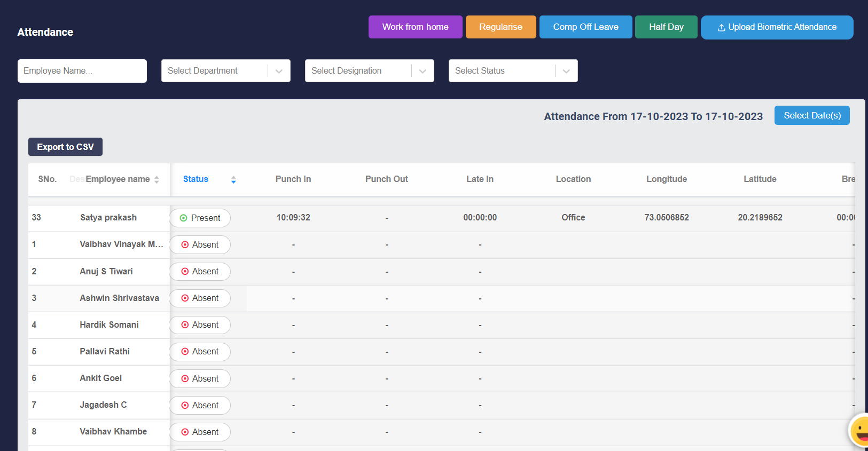Click the red Absent icon for Anuj S Tiwari

pos(185,271)
